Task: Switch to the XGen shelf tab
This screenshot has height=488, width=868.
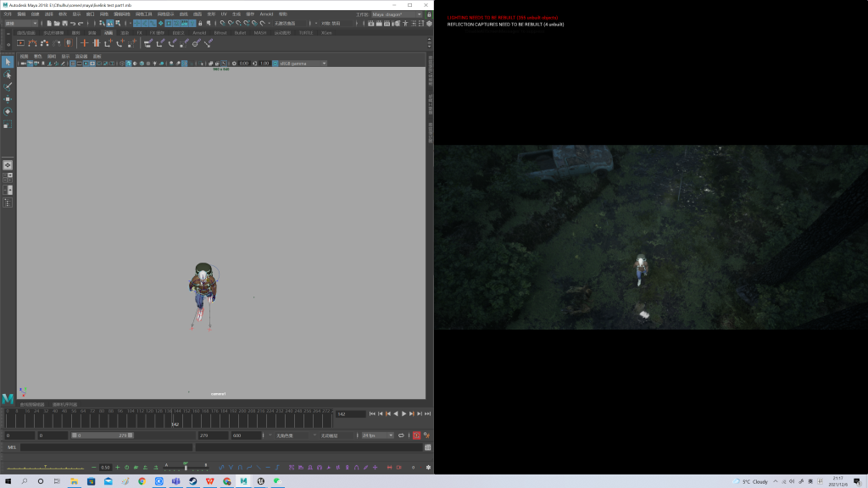Action: (326, 33)
